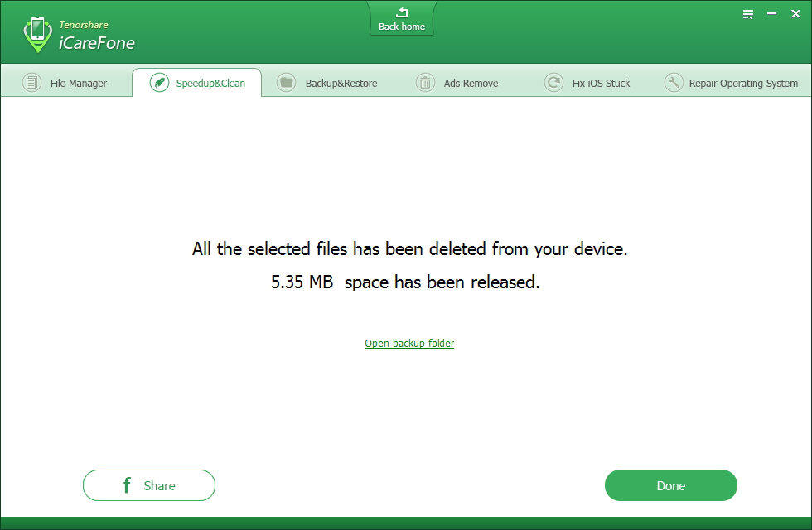Click the Fix iOS Stuck refresh icon
Screen dimensions: 812x530
[x=553, y=83]
